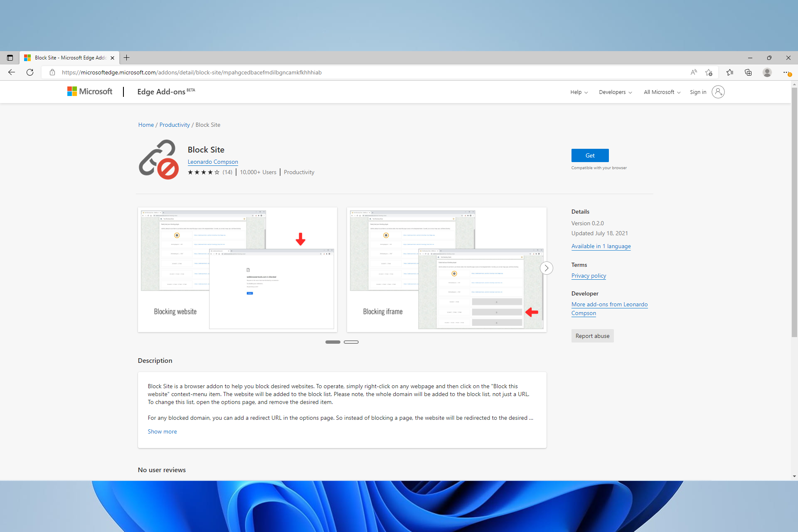This screenshot has width=798, height=532.
Task: Expand the All Microsoft dropdown menu
Action: coord(661,92)
